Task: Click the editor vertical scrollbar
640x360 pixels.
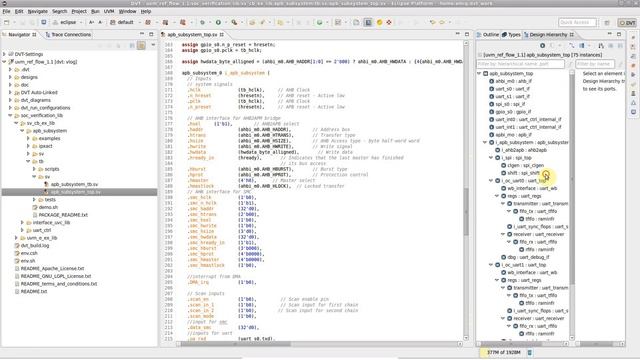Action: [x=466, y=190]
